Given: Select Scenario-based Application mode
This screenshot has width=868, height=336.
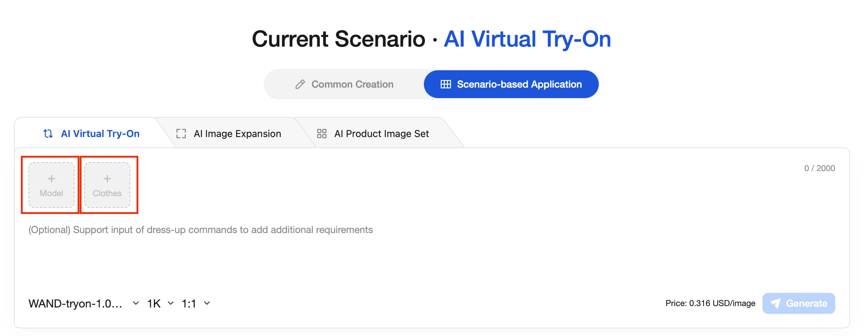Looking at the screenshot, I should pos(511,84).
